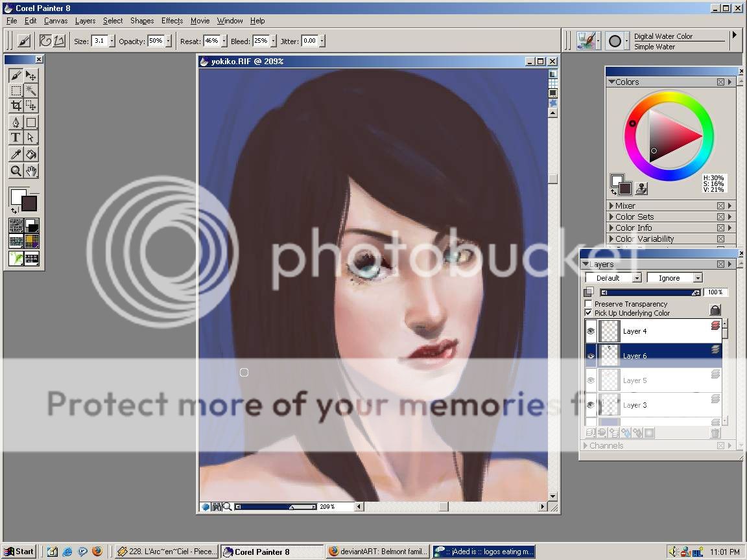Open the Layers menu
The width and height of the screenshot is (747, 560).
pyautogui.click(x=86, y=21)
